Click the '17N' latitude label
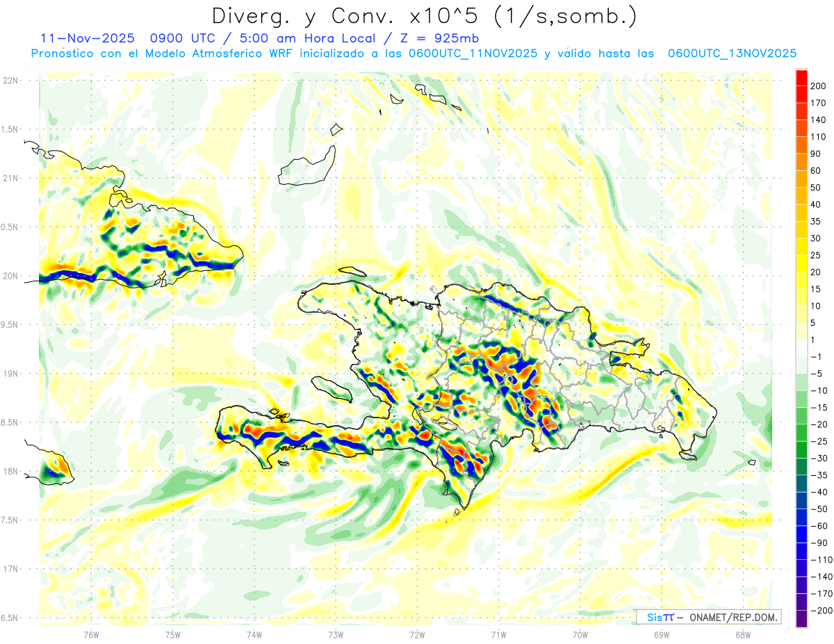 pyautogui.click(x=10, y=569)
